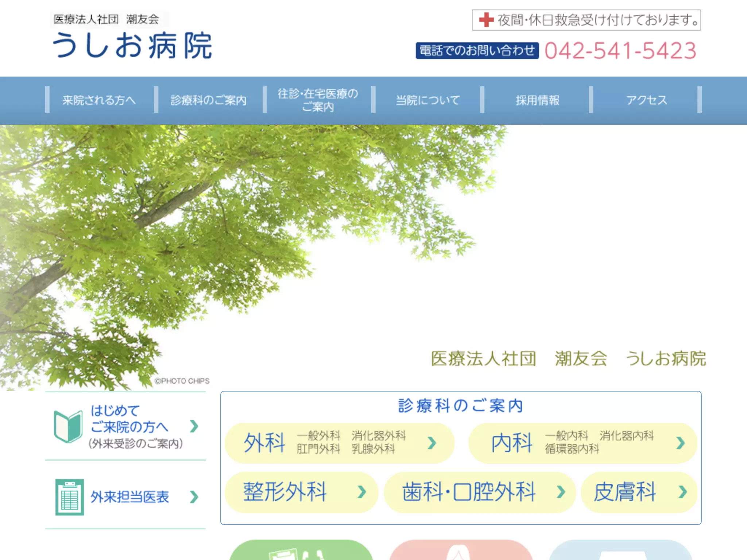Click the chevron on the 整形外科 button

pos(361,492)
